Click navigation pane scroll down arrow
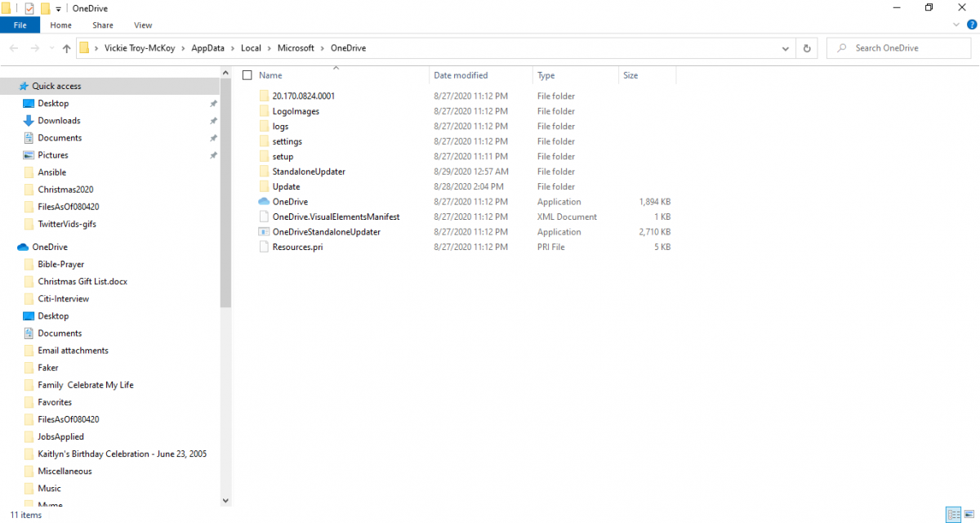The height and width of the screenshot is (523, 980). tap(226, 501)
